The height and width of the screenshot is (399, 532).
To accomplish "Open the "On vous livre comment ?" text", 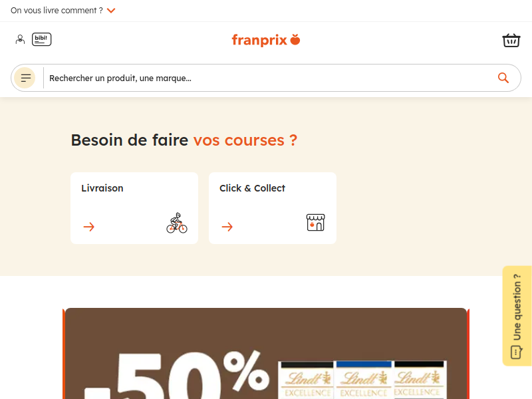I will [x=57, y=11].
